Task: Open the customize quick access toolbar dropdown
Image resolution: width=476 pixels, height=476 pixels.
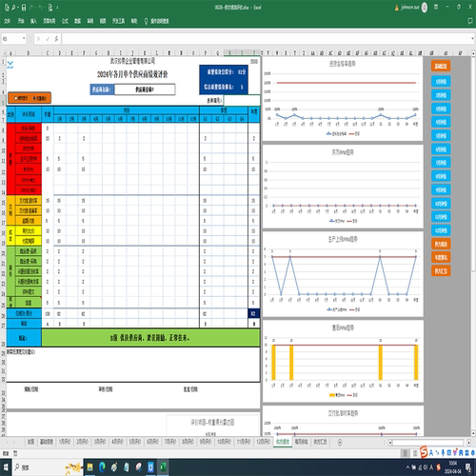Action: tap(57, 8)
